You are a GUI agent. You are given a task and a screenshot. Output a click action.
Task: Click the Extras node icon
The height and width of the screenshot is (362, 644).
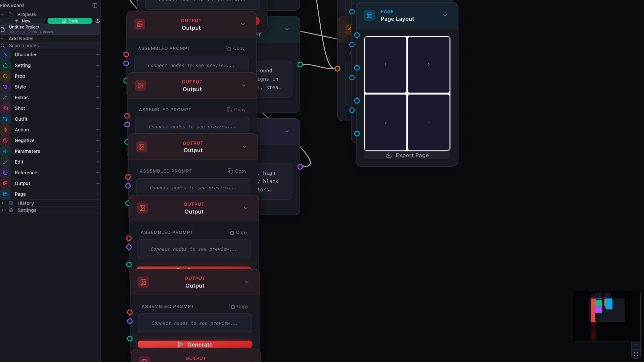pyautogui.click(x=5, y=98)
